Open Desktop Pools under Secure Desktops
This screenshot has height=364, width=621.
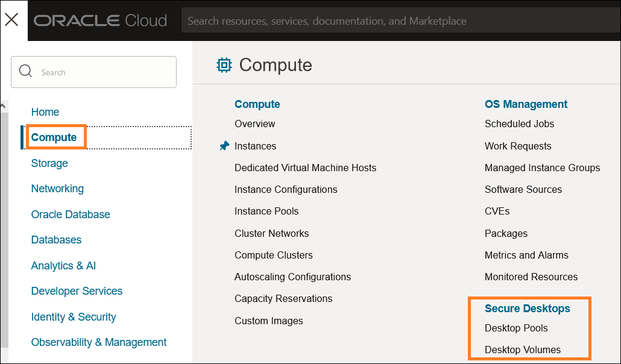point(516,328)
